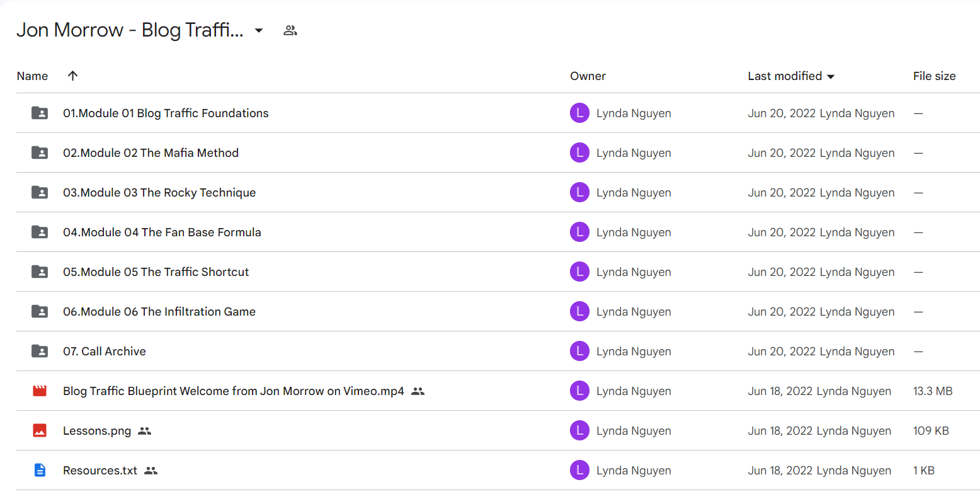Open 05.Module 05 The Traffic Shortcut
The height and width of the screenshot is (499, 980).
coord(156,272)
